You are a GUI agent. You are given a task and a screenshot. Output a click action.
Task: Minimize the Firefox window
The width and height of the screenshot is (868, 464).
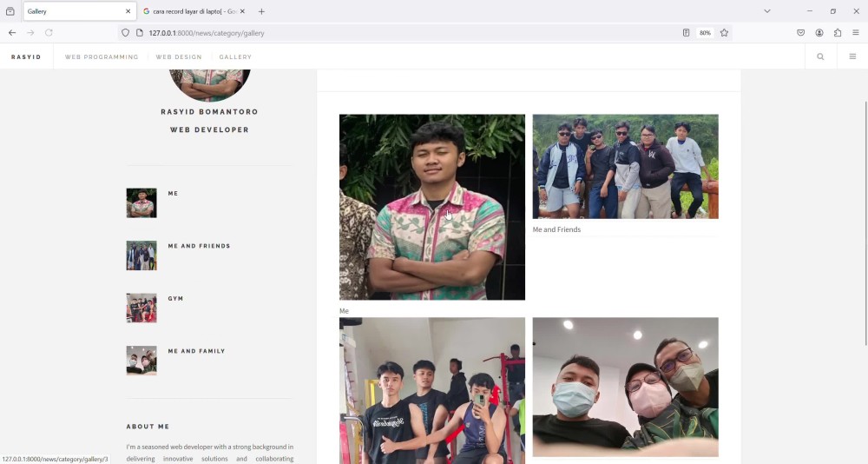pos(809,11)
